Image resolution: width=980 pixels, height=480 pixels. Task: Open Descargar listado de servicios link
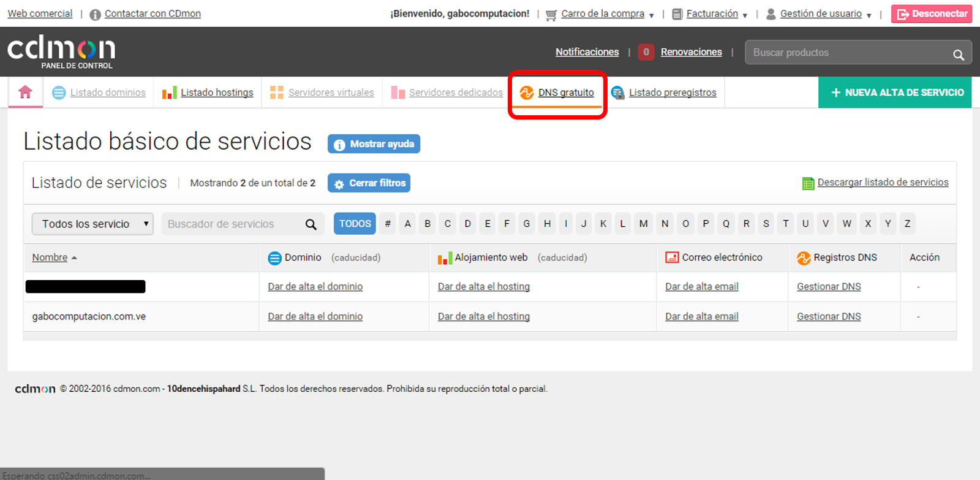(x=883, y=182)
